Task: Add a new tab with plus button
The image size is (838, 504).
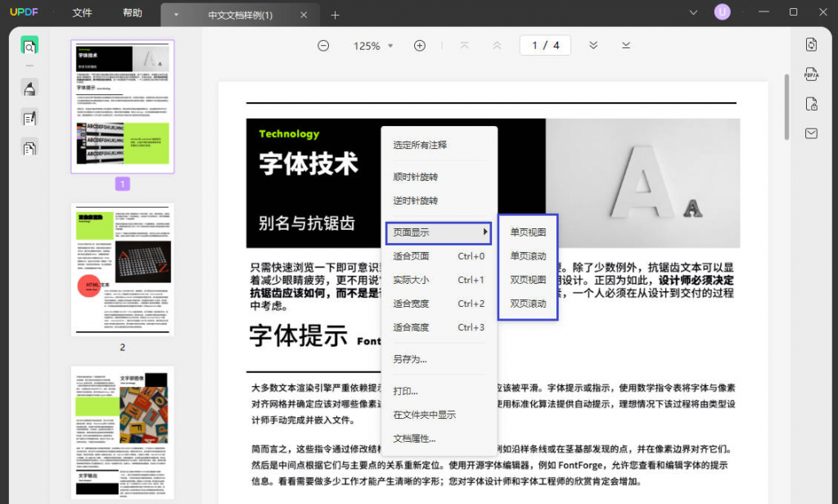Action: pyautogui.click(x=335, y=15)
